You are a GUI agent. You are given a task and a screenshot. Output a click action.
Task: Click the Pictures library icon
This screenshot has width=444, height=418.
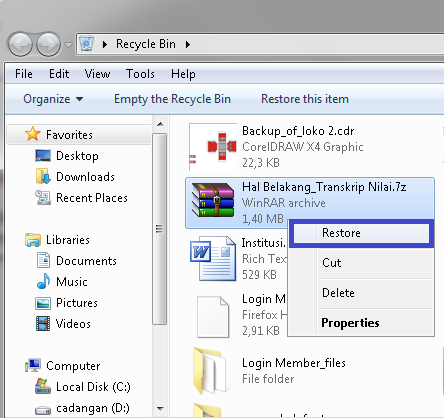click(x=43, y=303)
